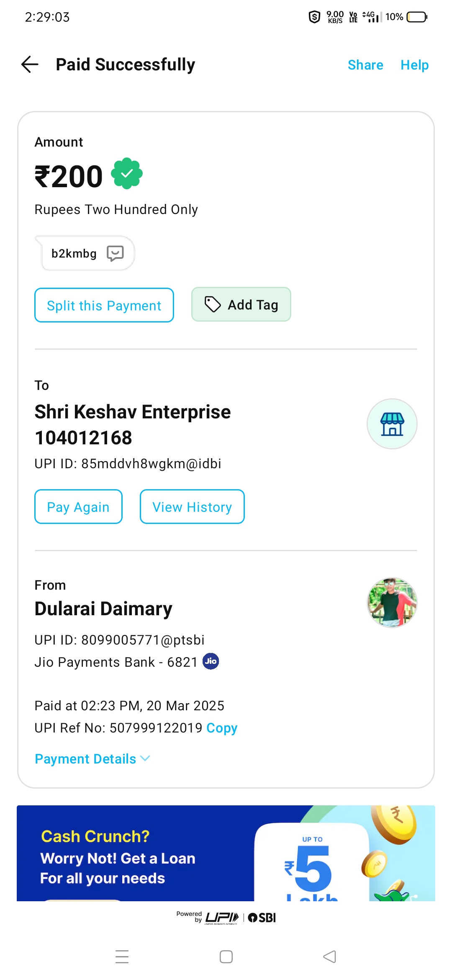
Task: Tap Pay Again button
Action: point(78,507)
